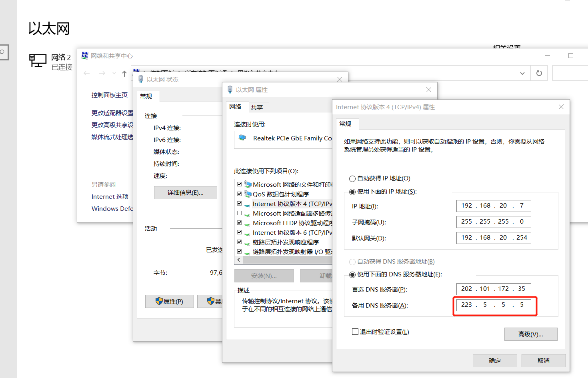Click the refresh icon in address bar
Viewport: 588px width, 378px height.
point(539,73)
